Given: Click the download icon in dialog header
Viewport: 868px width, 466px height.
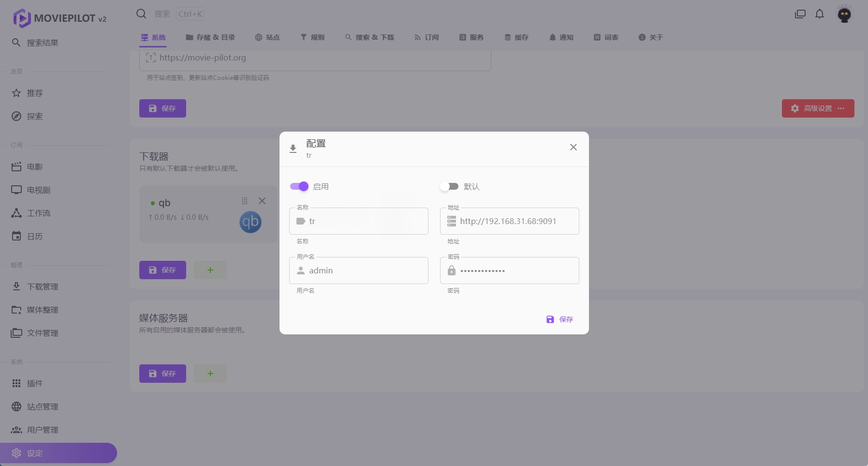Looking at the screenshot, I should tap(293, 149).
